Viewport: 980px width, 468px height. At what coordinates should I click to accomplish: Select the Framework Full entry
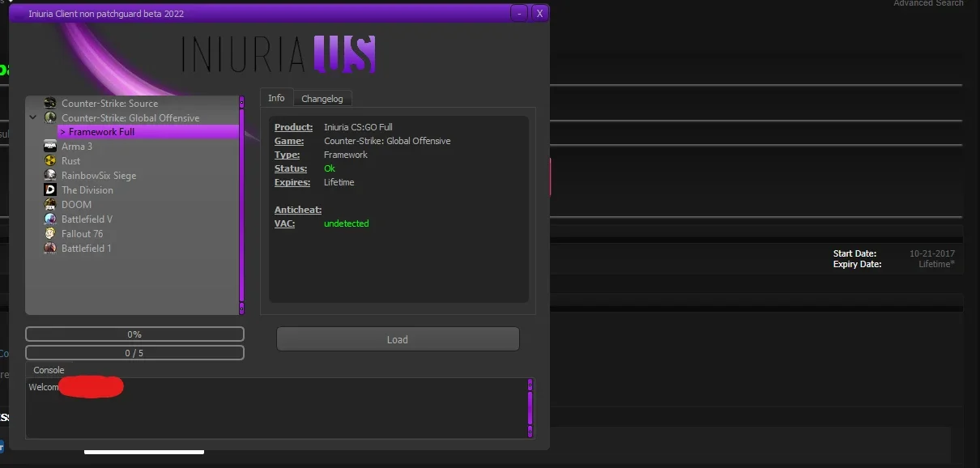coord(148,132)
